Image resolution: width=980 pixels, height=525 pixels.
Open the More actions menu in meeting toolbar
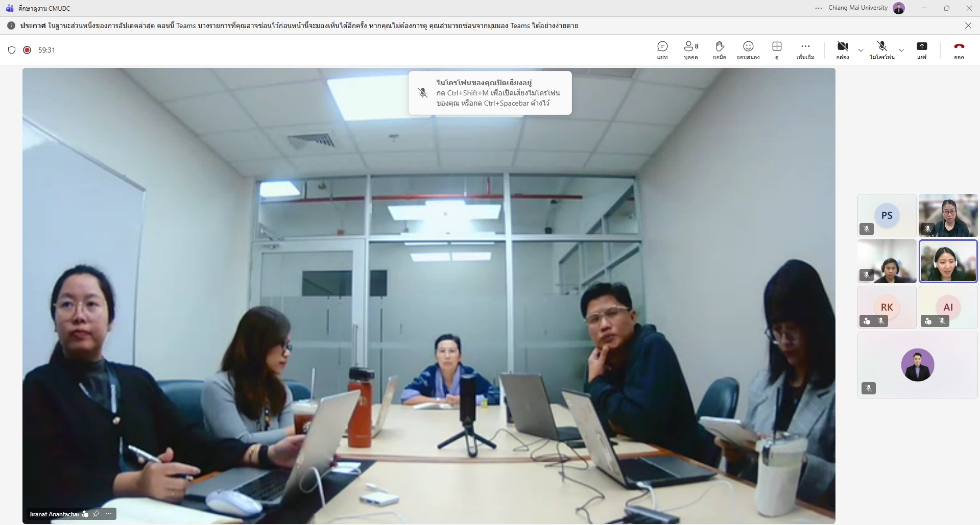coord(805,49)
